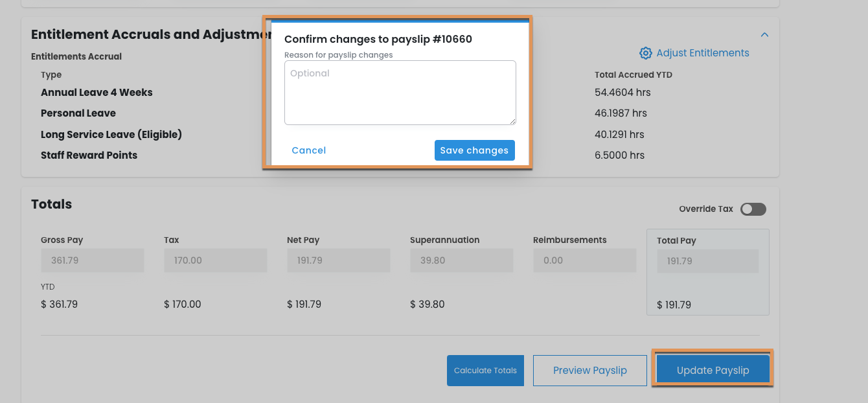868x403 pixels.
Task: Select the Gross Pay amount field
Action: (x=92, y=260)
